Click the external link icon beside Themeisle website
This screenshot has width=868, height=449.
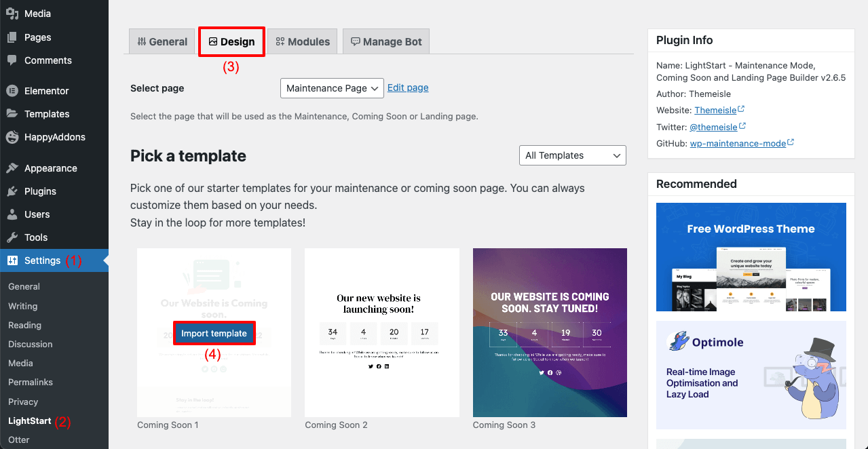pyautogui.click(x=741, y=109)
